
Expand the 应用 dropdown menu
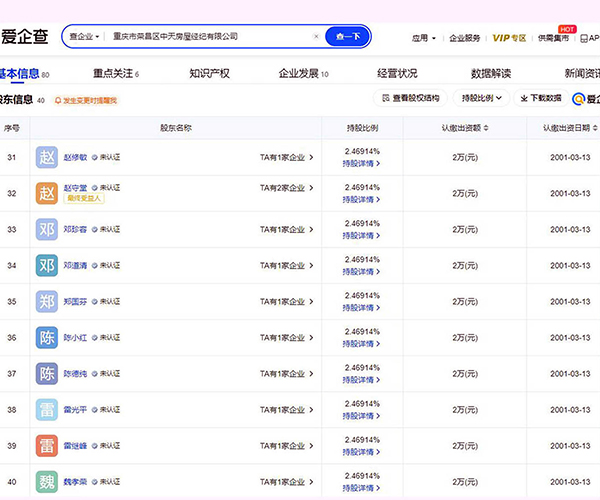tap(424, 38)
